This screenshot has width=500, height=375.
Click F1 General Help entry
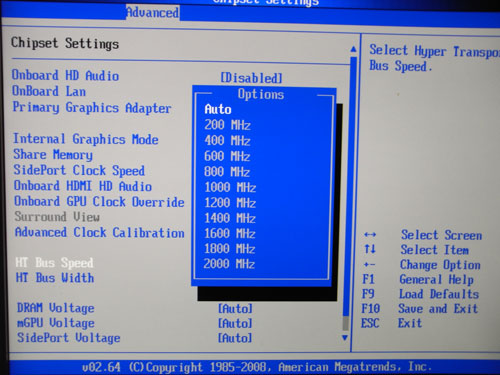[x=418, y=279]
